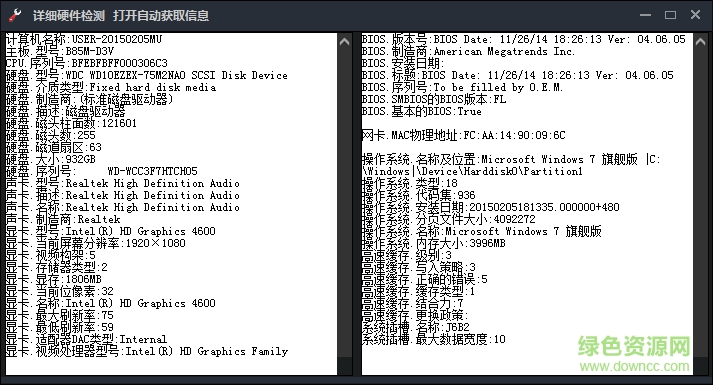Select disk model line WDC WD10EZEX-75M2NA0

(x=146, y=75)
